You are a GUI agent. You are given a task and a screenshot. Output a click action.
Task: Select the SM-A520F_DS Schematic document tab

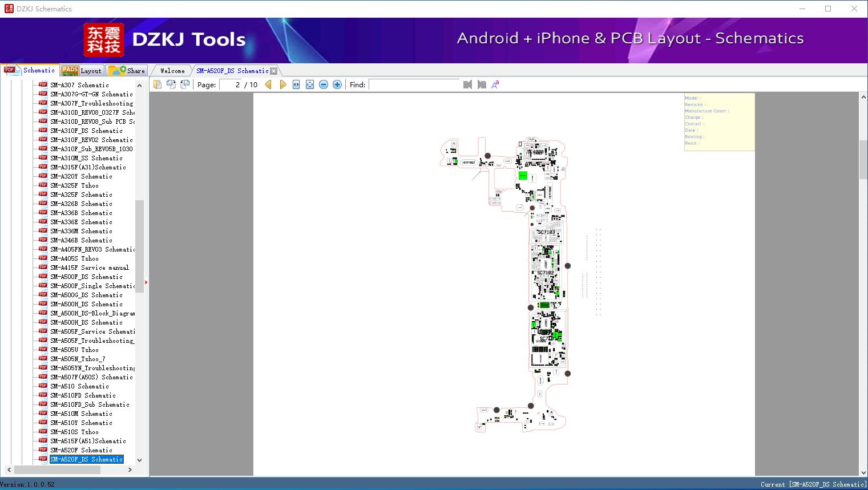point(232,71)
